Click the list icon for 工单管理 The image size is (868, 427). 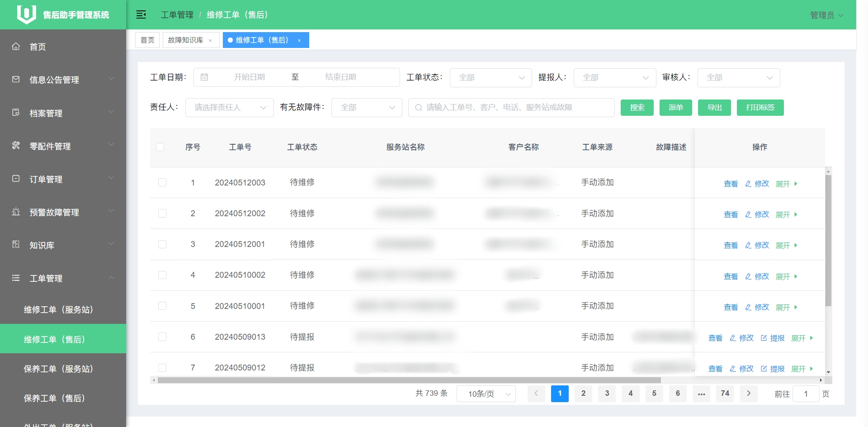(x=16, y=278)
